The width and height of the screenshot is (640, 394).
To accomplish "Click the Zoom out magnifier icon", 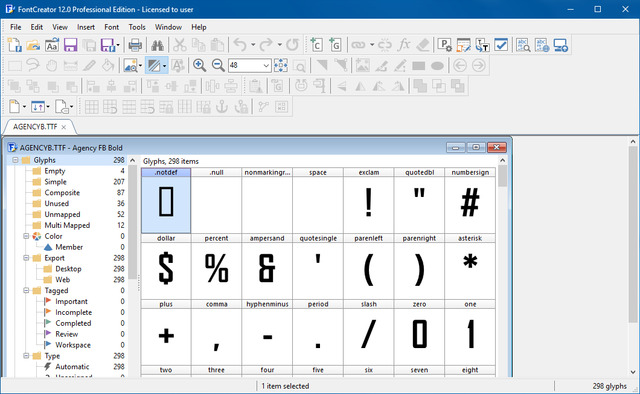I will point(218,65).
